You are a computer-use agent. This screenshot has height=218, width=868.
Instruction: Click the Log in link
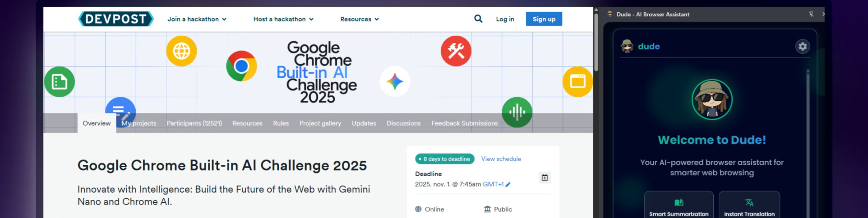505,19
